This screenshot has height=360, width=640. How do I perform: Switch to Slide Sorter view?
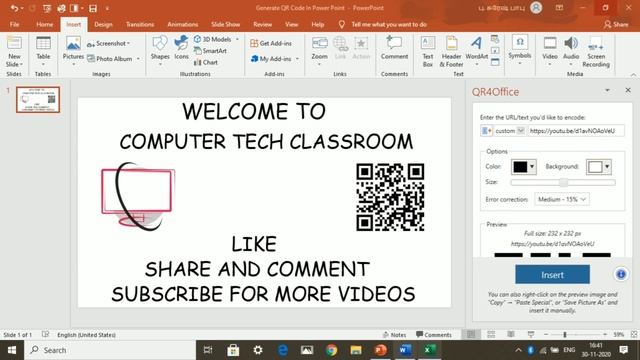(491, 335)
